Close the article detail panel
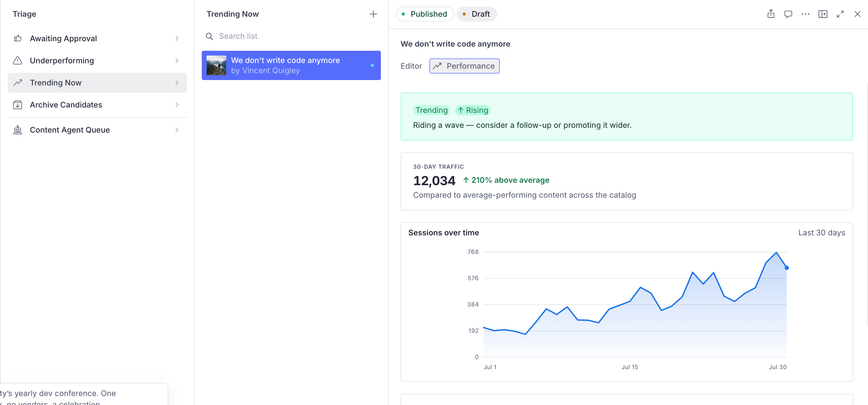 857,14
